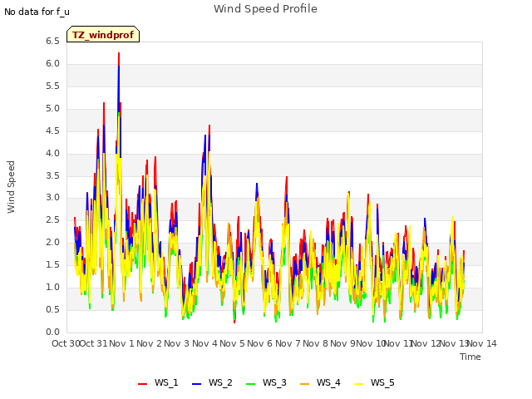Click the 1.5 y-axis tick label

click(x=52, y=264)
